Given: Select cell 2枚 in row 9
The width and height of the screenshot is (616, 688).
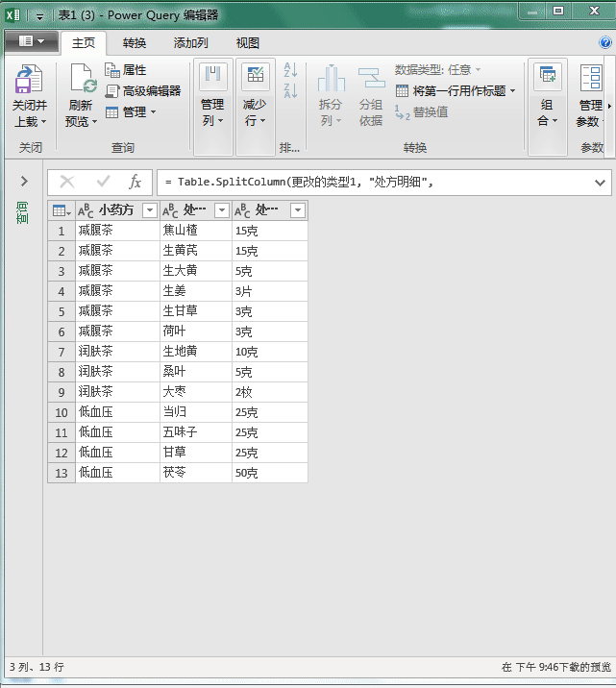Looking at the screenshot, I should (x=270, y=392).
